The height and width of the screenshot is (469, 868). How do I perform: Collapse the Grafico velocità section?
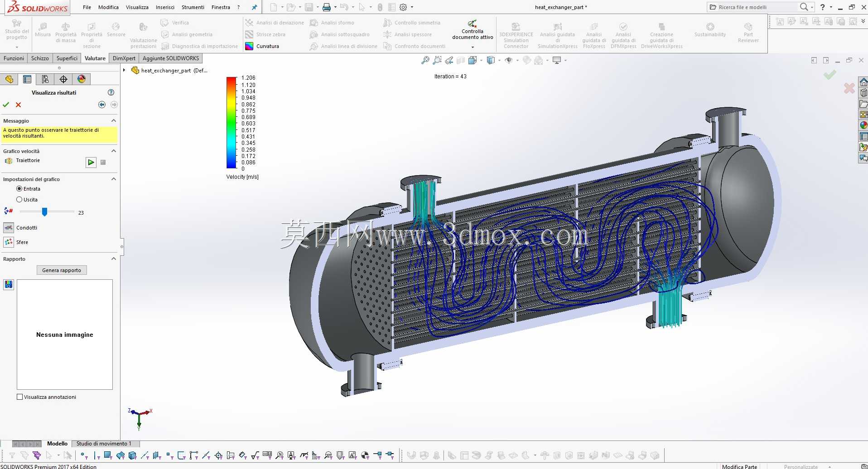[114, 151]
